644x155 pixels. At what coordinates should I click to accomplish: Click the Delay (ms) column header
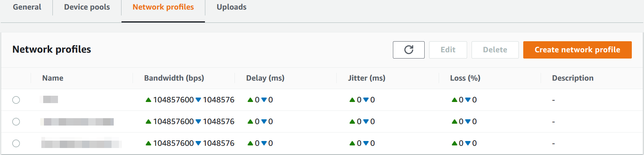tap(265, 78)
